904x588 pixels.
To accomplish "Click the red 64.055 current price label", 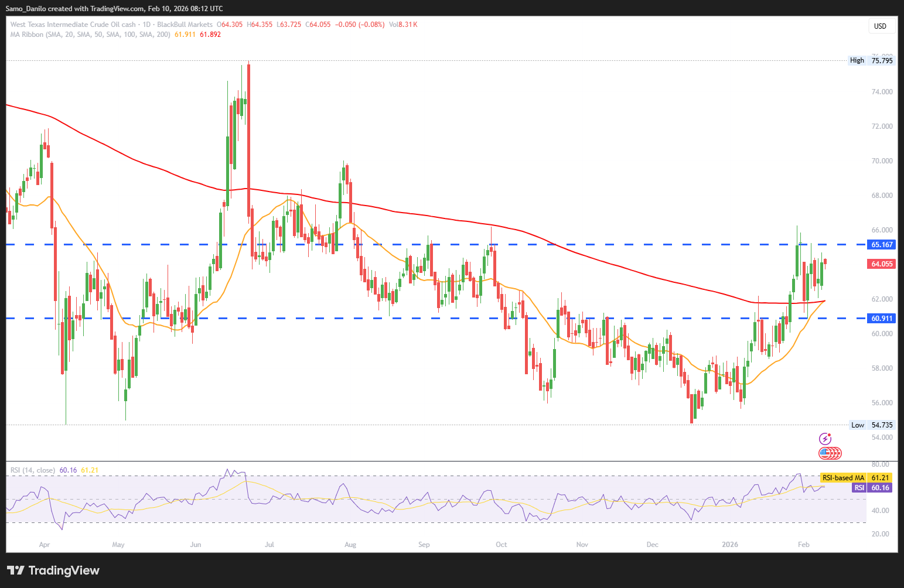I will coord(881,264).
